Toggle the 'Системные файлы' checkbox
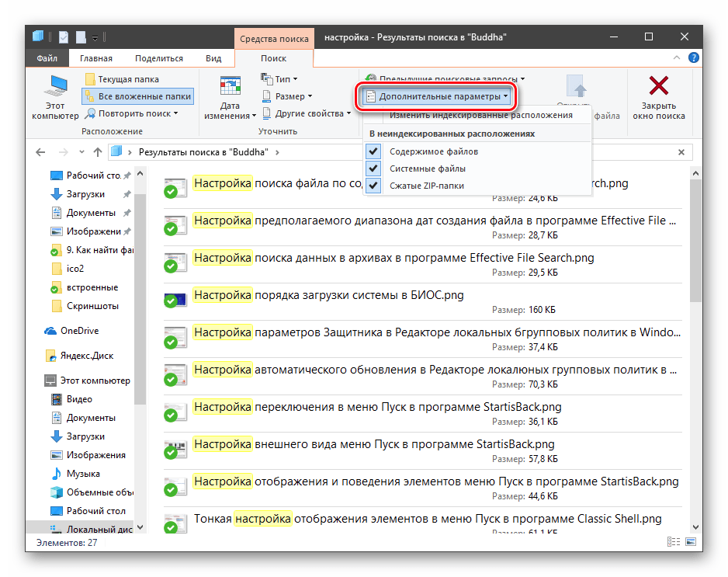 pos(427,169)
